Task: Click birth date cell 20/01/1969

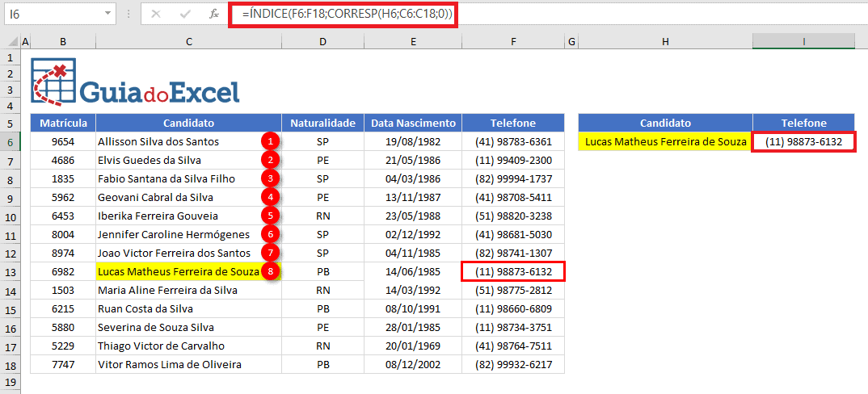Action: click(x=413, y=346)
